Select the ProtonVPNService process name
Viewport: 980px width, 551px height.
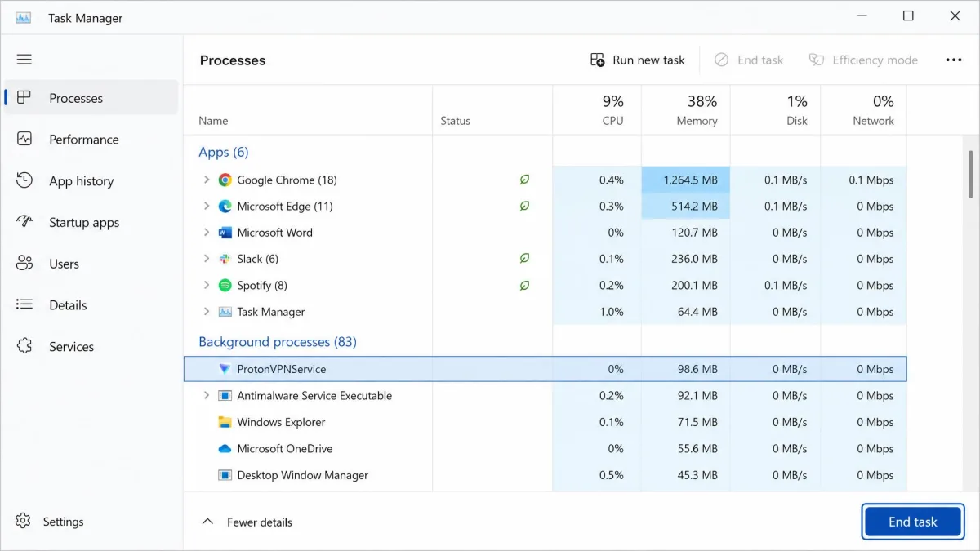tap(282, 369)
